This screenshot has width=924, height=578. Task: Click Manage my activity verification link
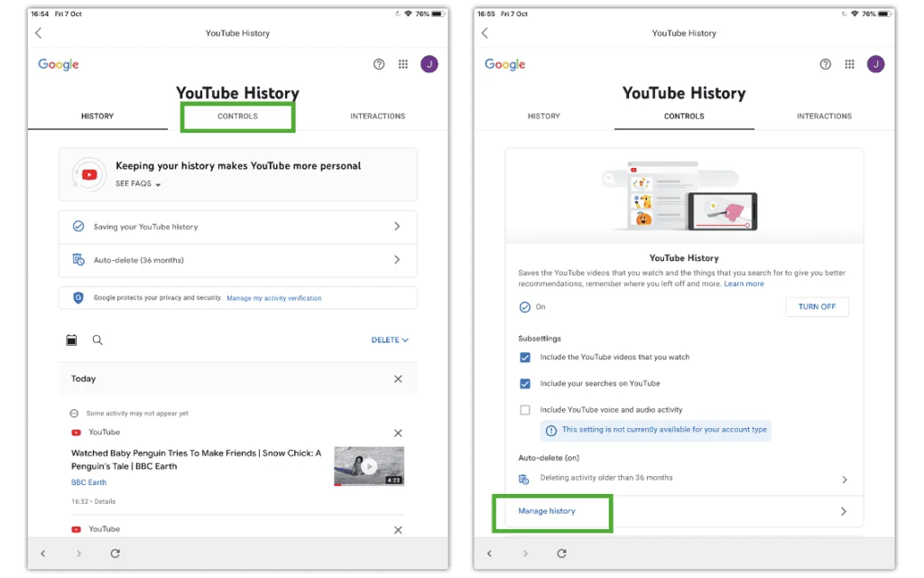coord(274,298)
